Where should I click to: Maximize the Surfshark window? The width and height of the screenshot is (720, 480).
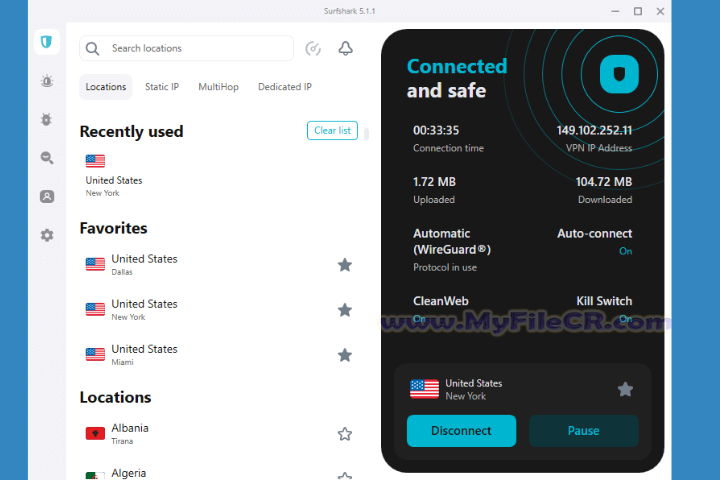(x=638, y=11)
